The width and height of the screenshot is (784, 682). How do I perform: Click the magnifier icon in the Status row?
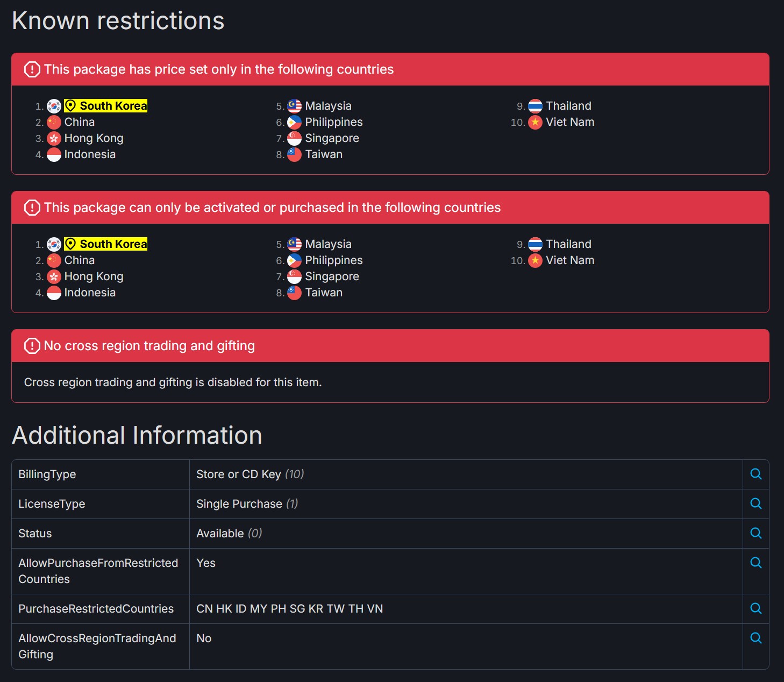tap(756, 533)
